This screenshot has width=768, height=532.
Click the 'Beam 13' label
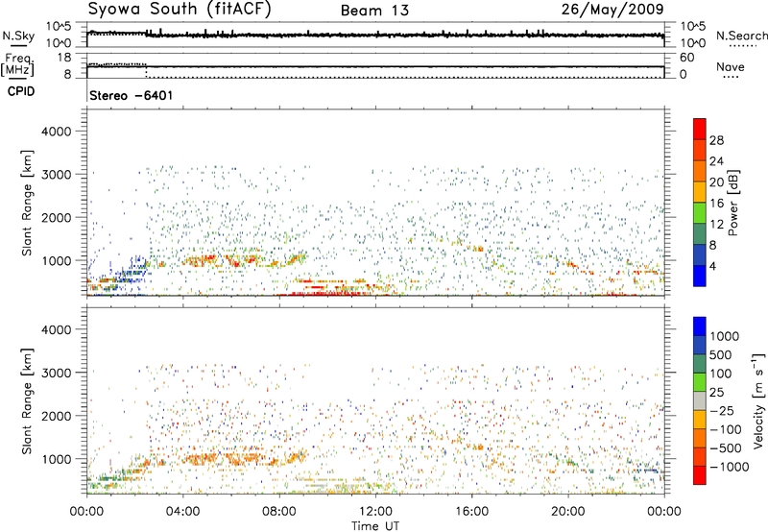(374, 11)
